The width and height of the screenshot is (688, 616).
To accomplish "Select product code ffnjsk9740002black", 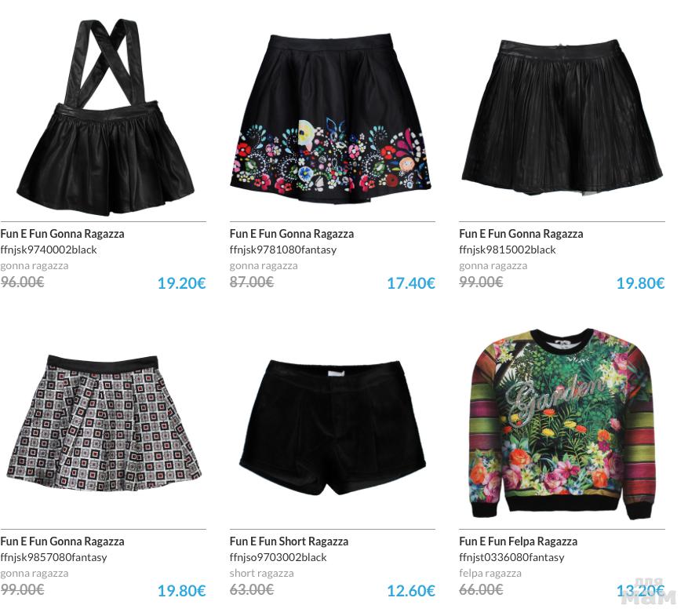I will [x=49, y=250].
